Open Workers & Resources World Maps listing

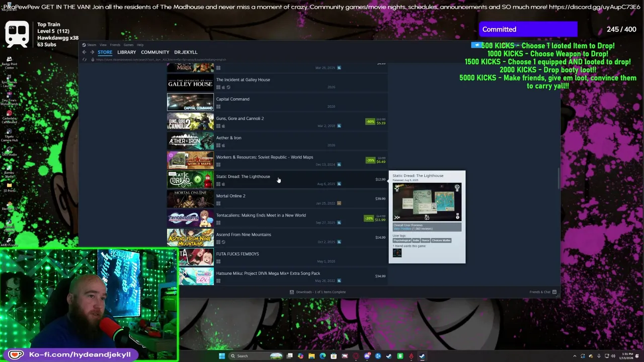pyautogui.click(x=277, y=160)
